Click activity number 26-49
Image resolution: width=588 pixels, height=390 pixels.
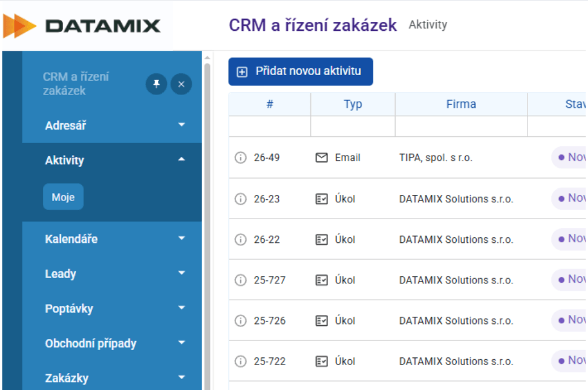pyautogui.click(x=267, y=157)
